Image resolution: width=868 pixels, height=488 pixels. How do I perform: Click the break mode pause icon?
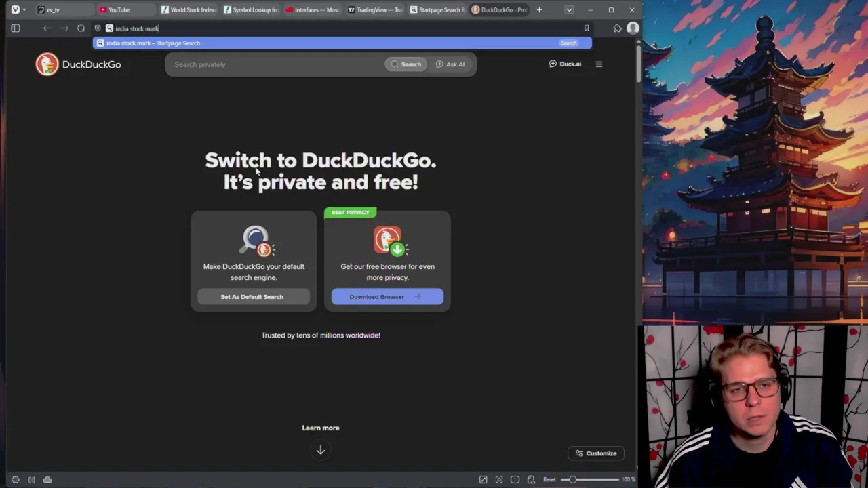tap(31, 480)
